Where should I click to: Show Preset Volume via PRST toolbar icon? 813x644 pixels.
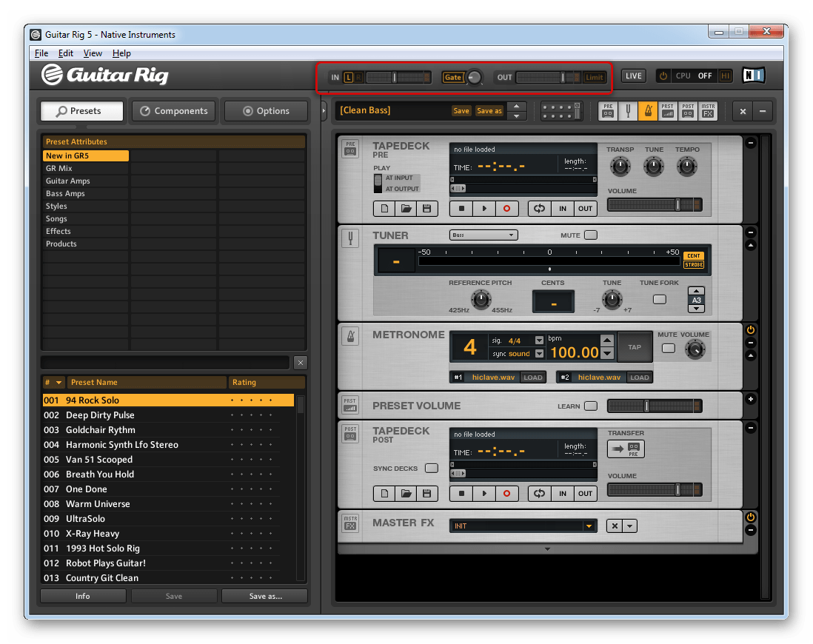(x=668, y=110)
